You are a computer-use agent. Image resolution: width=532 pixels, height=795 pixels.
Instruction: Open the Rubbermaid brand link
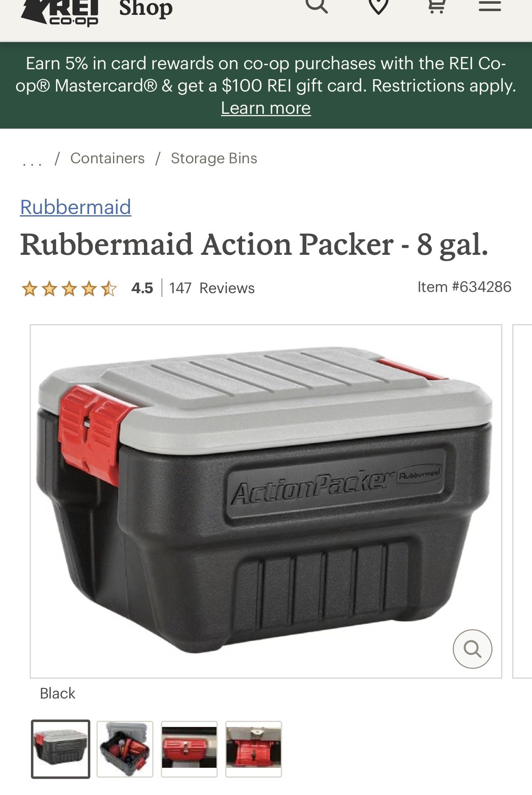click(x=76, y=207)
